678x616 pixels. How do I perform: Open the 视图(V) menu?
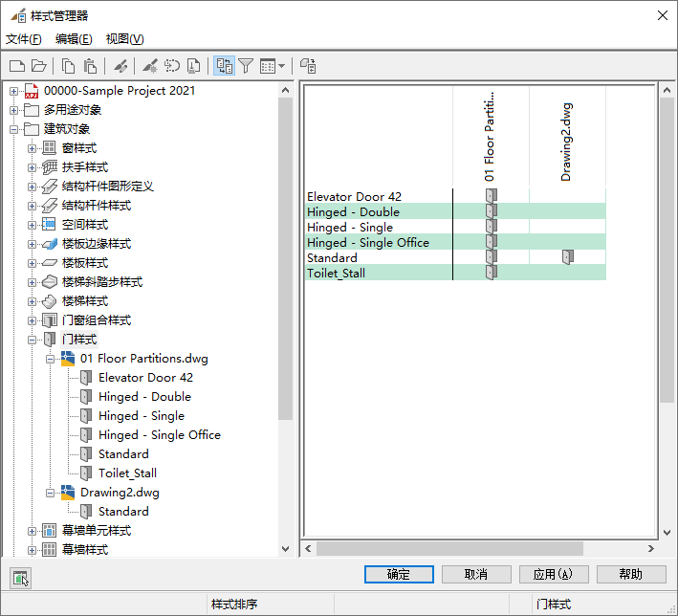point(124,39)
